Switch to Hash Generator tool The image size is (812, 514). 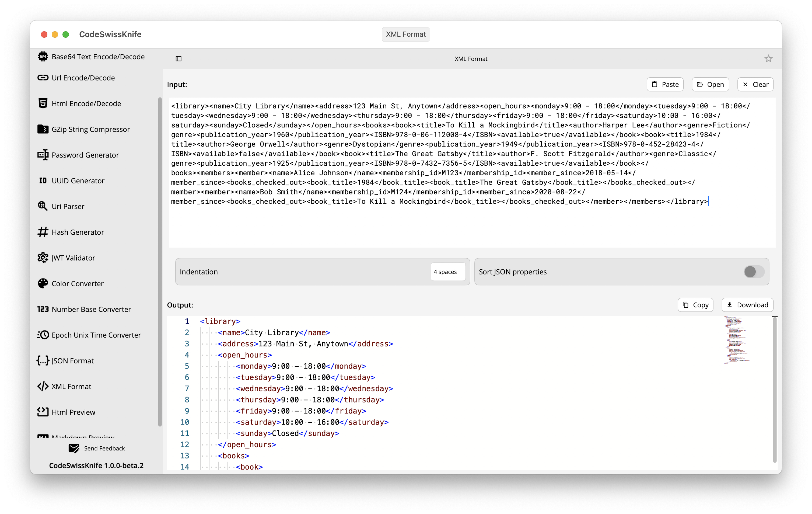78,232
